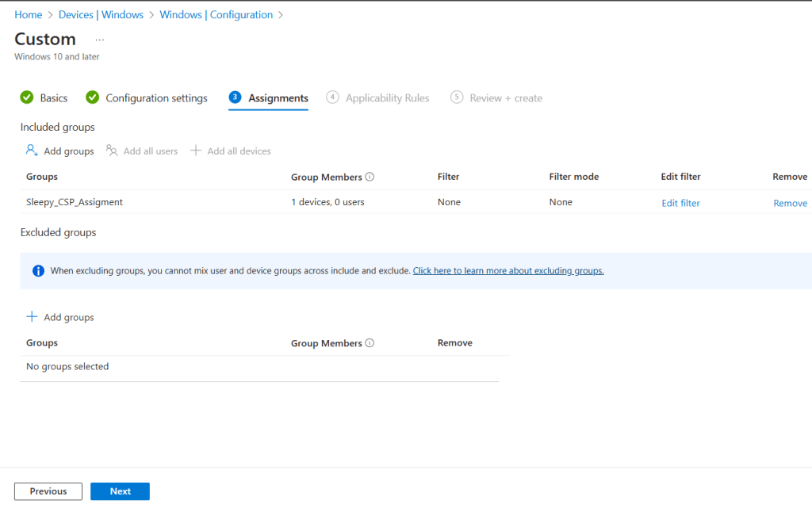Click Edit filter for Sleepy_CSP_Assigment
The height and width of the screenshot is (508, 812).
[680, 203]
